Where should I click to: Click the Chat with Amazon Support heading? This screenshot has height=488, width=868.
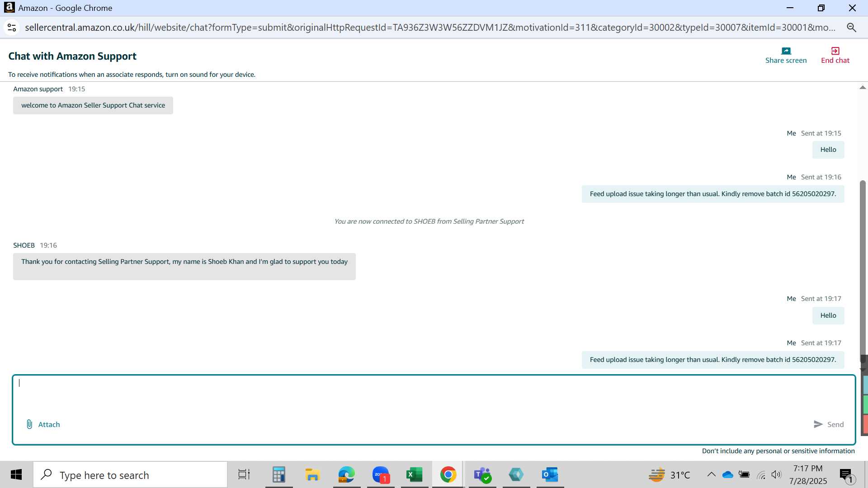coord(72,56)
